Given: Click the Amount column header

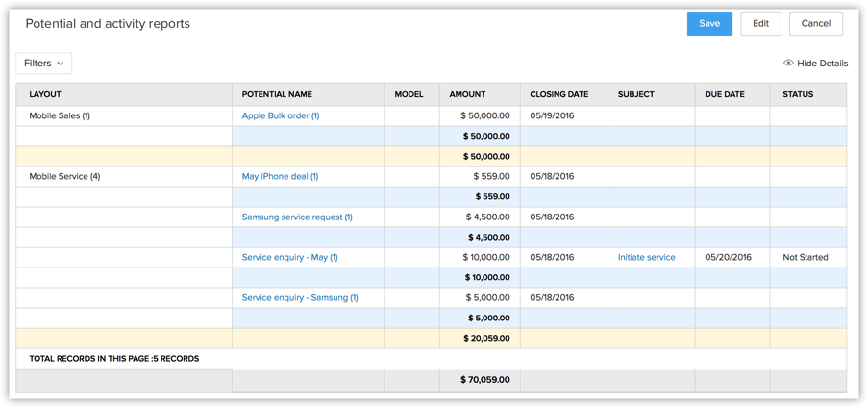Looking at the screenshot, I should pos(467,94).
